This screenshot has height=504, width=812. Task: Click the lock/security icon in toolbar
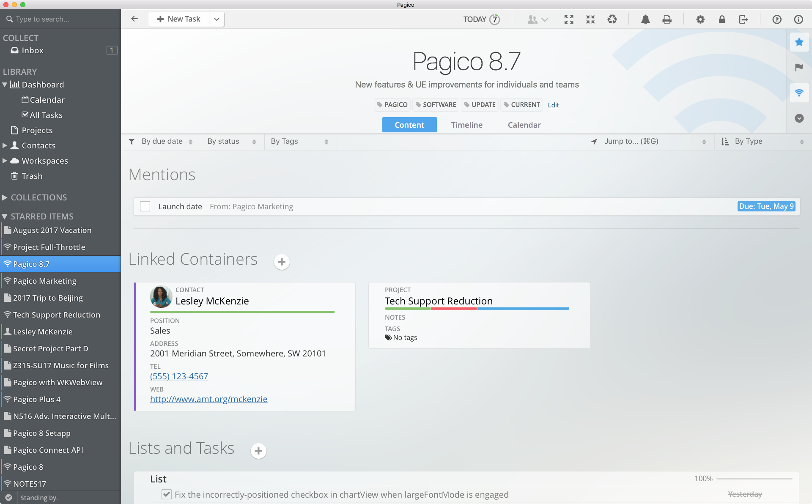(722, 19)
